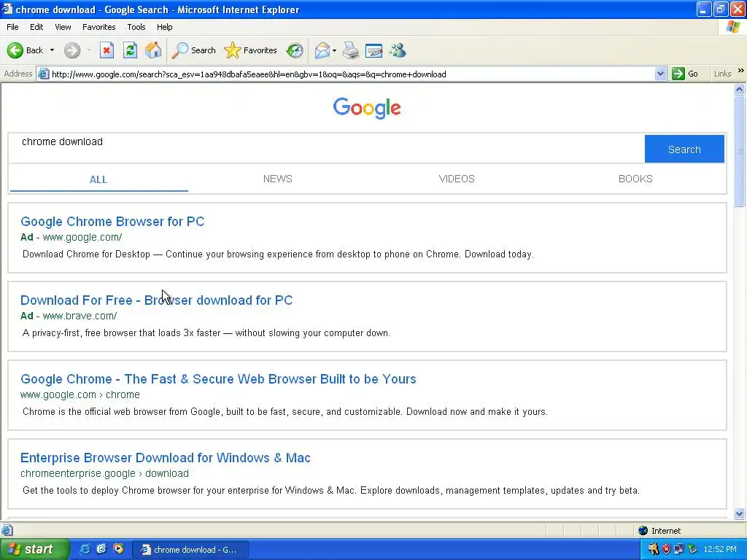Click the Google logo

(367, 108)
